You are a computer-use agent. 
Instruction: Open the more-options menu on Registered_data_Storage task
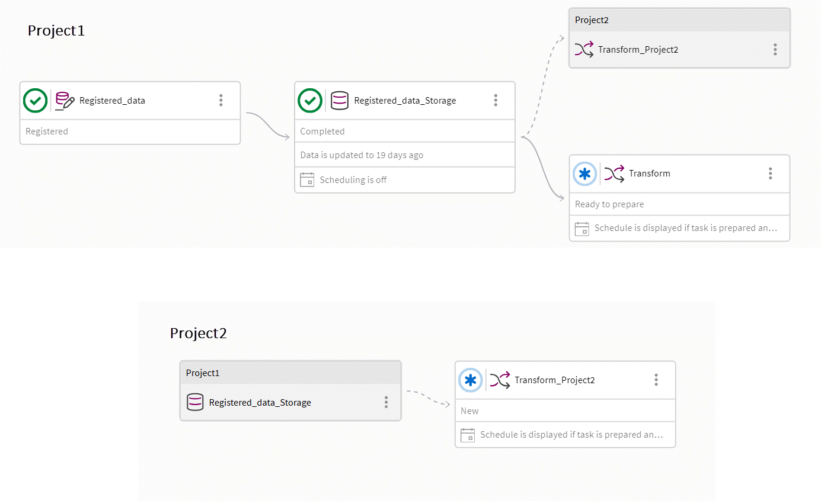point(496,100)
